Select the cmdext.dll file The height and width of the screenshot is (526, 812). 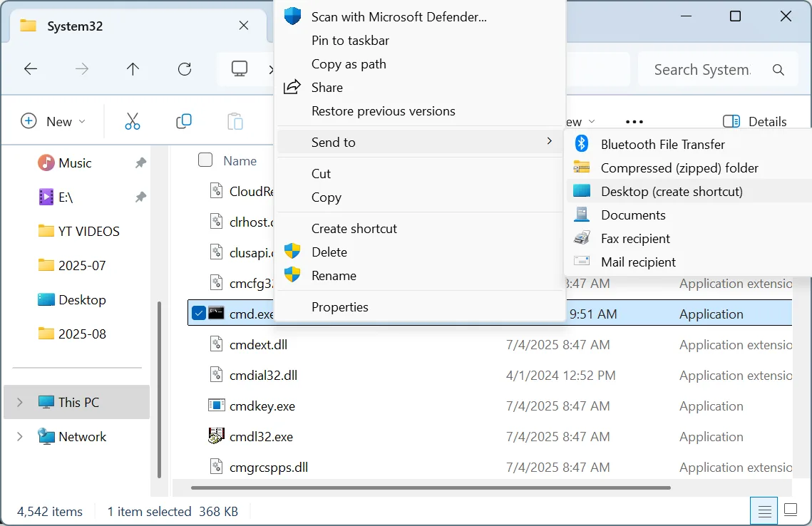pyautogui.click(x=258, y=344)
